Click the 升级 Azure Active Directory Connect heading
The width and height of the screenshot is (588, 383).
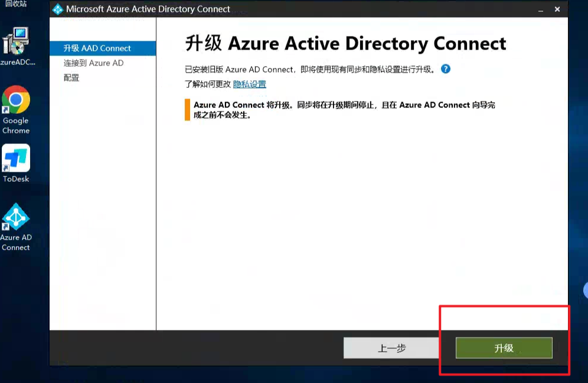(345, 44)
